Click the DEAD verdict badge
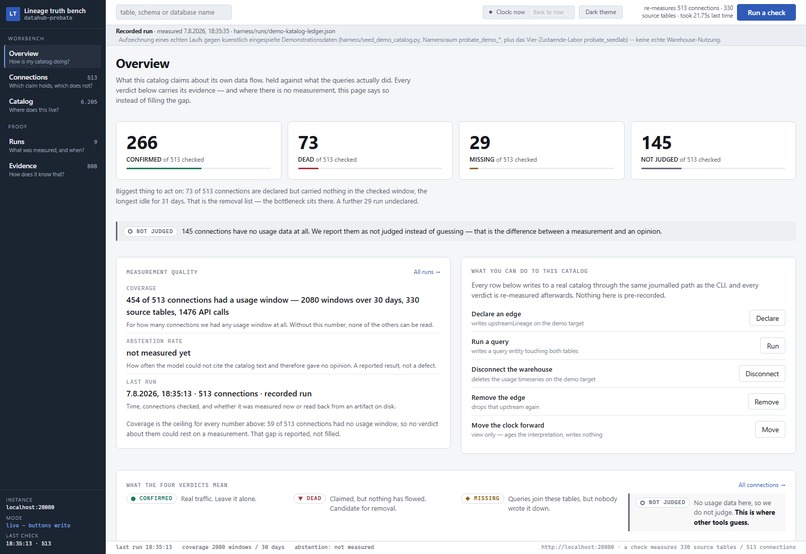The height and width of the screenshot is (554, 806). (x=309, y=498)
